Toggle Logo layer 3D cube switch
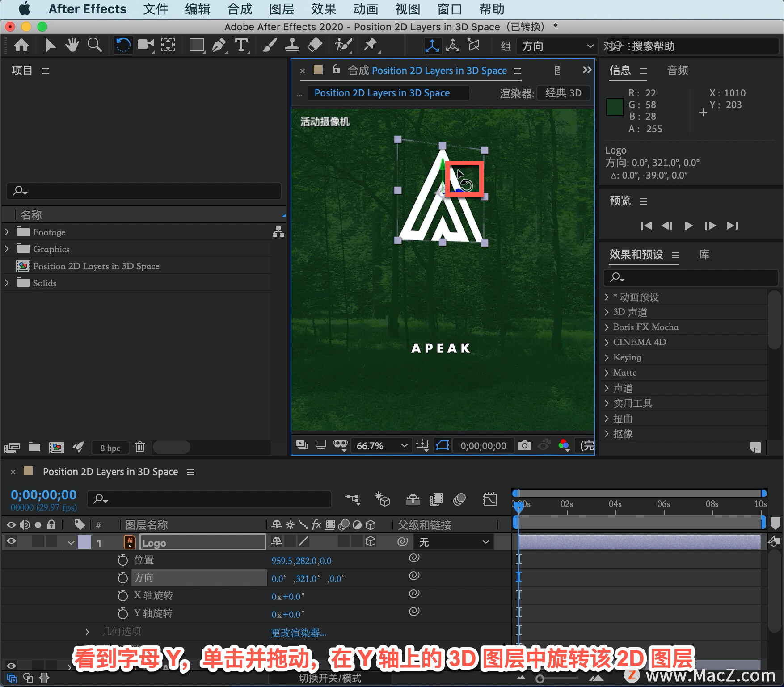 pos(371,542)
